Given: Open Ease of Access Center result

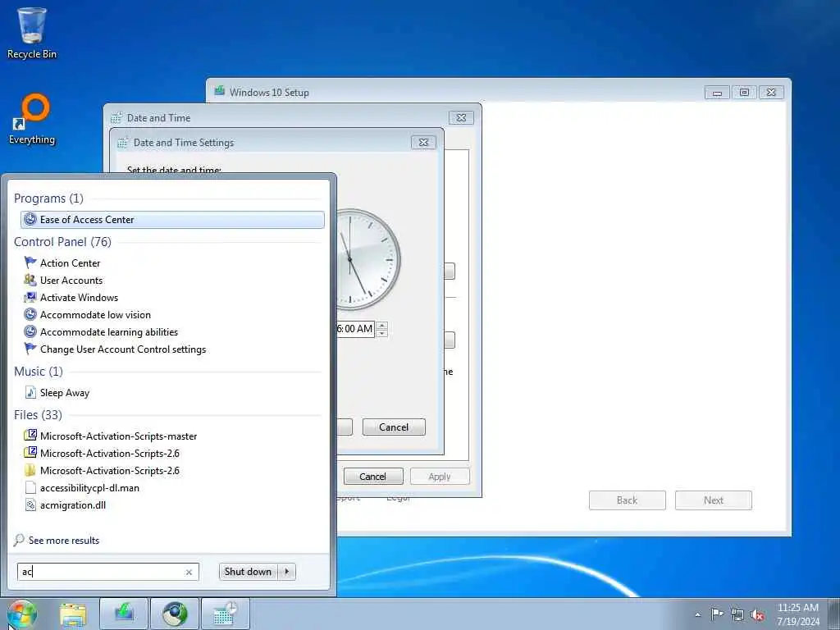Looking at the screenshot, I should click(172, 220).
